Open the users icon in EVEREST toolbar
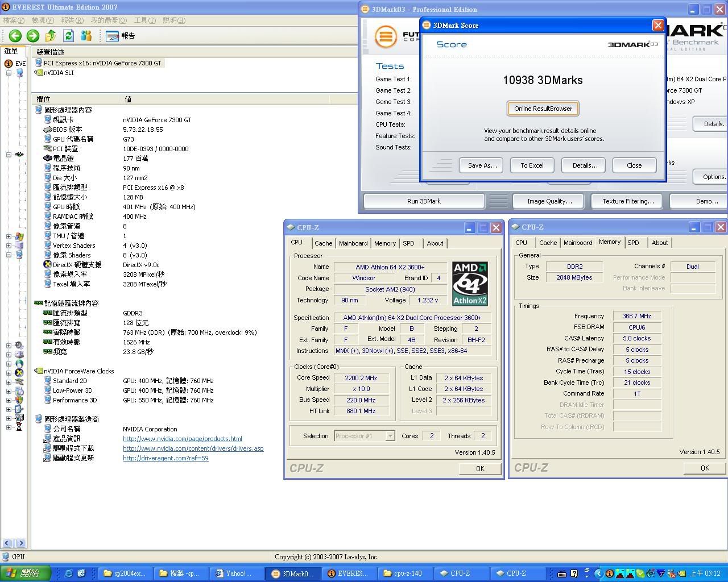The width and height of the screenshot is (728, 582). pyautogui.click(x=86, y=36)
